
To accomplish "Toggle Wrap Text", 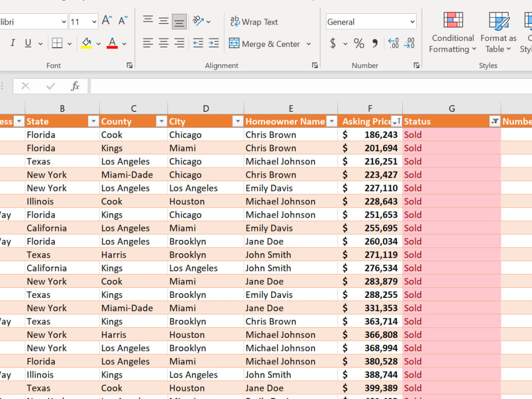I will 254,22.
